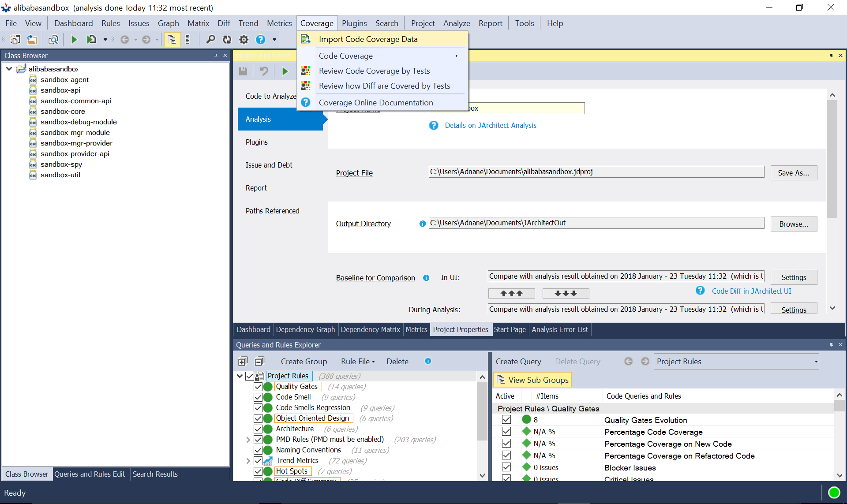Click the rules tree vertical scrollbar
This screenshot has height=504, width=847.
482,411
